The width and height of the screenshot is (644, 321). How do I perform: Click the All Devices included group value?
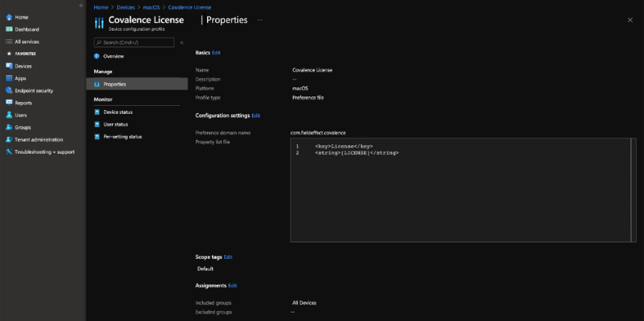click(x=304, y=303)
